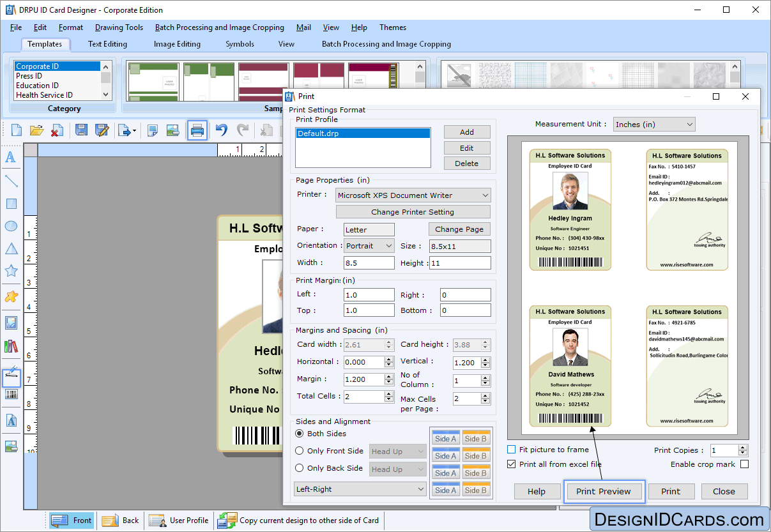This screenshot has height=532, width=771.
Task: Open the Image Library books icon
Action: point(11,346)
